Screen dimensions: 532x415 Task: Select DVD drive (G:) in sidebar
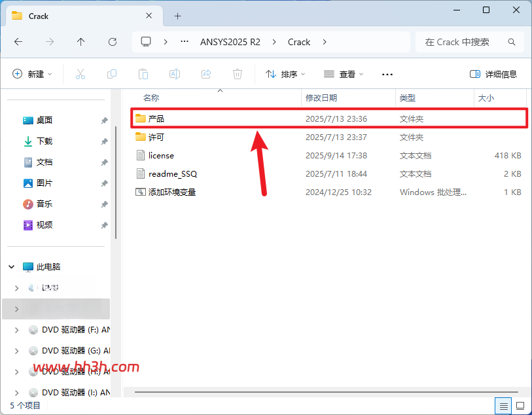point(69,351)
